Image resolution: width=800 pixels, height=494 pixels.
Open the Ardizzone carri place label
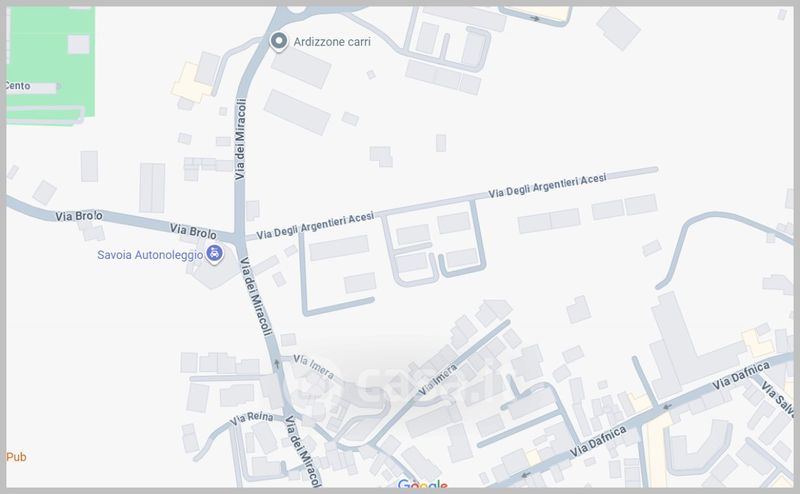click(x=332, y=42)
